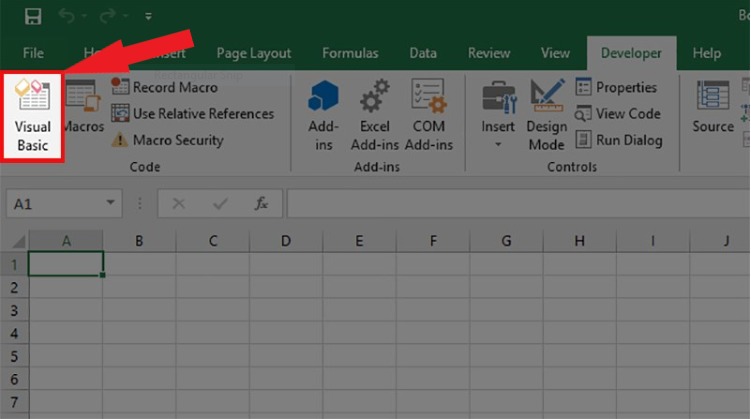
Task: Open the XML Source pane
Action: tap(713, 107)
